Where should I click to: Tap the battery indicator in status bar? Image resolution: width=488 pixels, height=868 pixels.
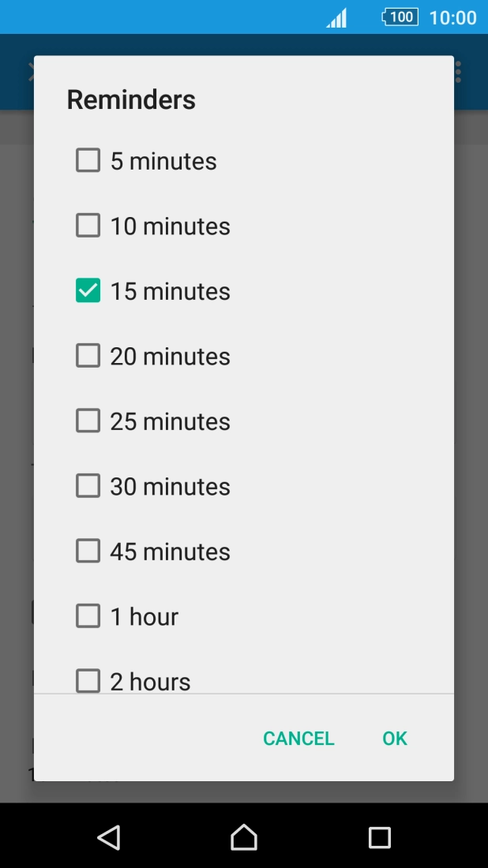400,17
